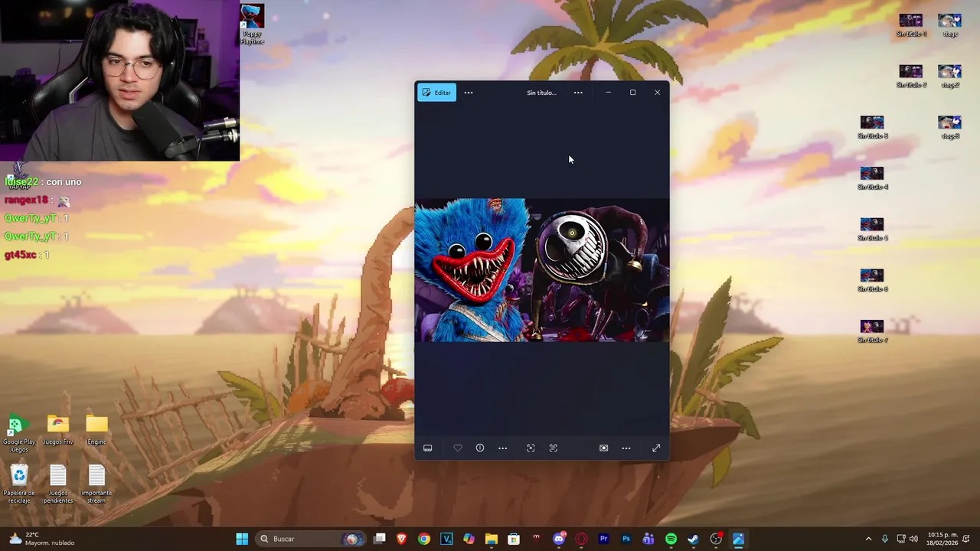This screenshot has height=551, width=980.
Task: Maximize the Photos window
Action: [x=632, y=93]
